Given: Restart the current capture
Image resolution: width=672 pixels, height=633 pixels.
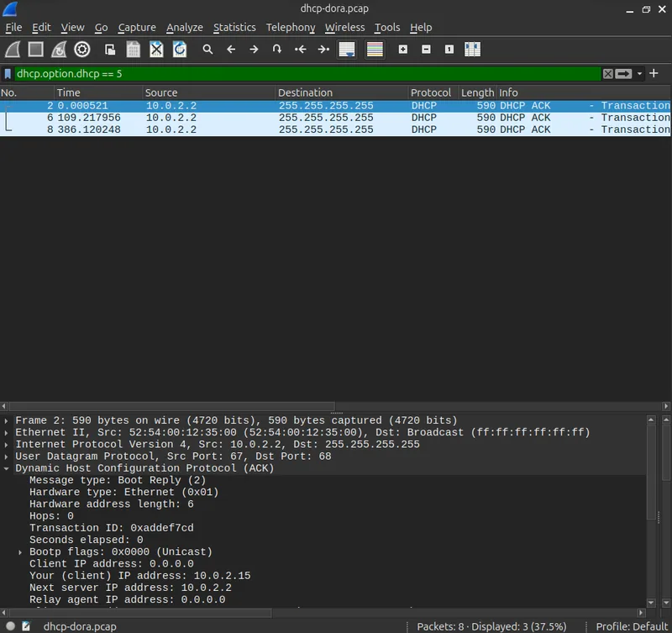Looking at the screenshot, I should click(x=59, y=50).
